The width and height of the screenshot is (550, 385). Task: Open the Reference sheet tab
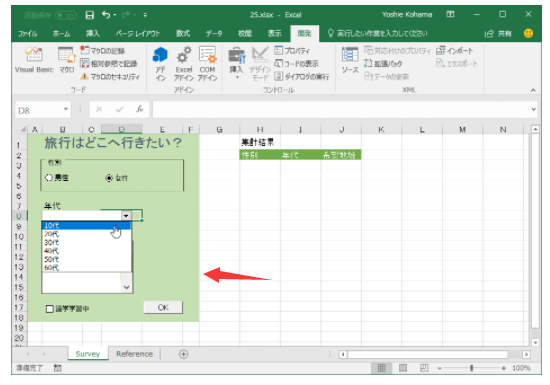click(134, 354)
